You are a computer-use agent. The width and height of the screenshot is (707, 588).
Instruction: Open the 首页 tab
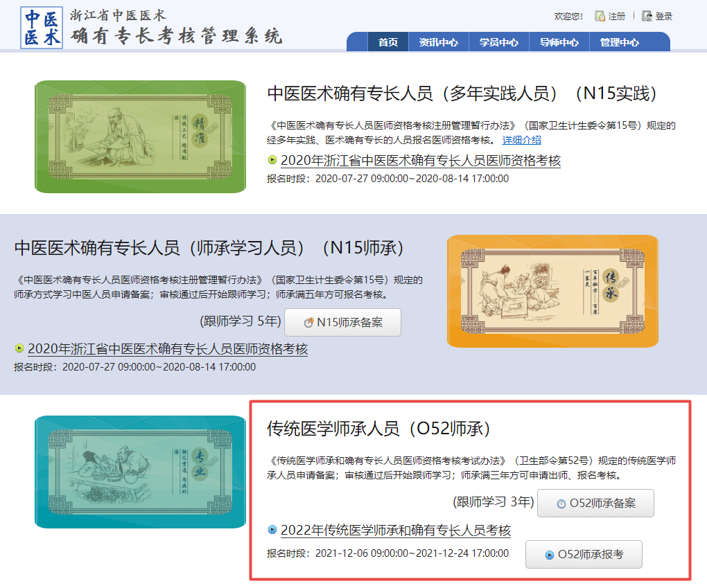tap(388, 42)
